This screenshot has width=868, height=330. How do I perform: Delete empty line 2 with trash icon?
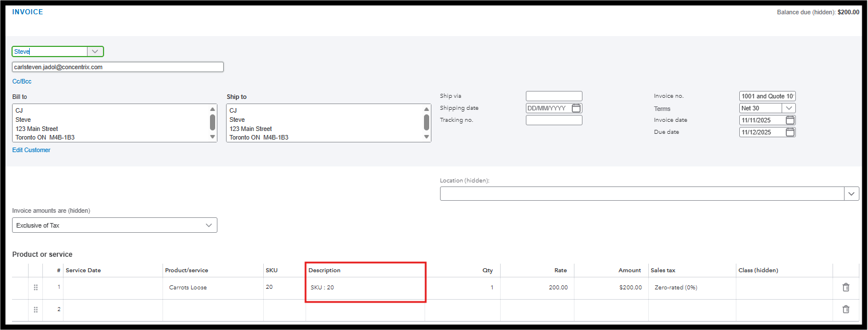coord(846,309)
